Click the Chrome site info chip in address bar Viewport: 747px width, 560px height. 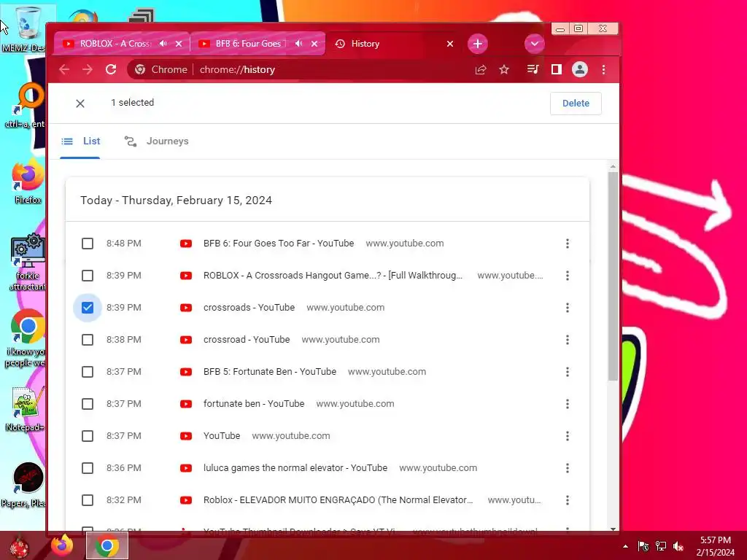[160, 69]
